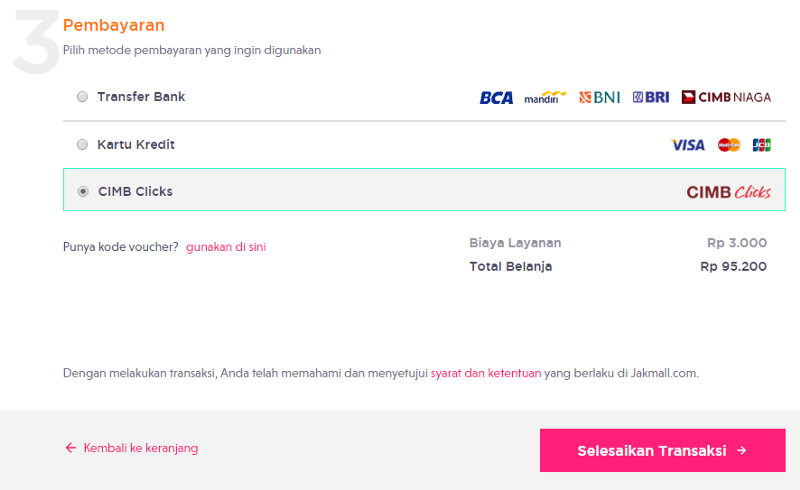This screenshot has width=800, height=490.
Task: Click the Kartu Kredit label
Action: tap(136, 144)
